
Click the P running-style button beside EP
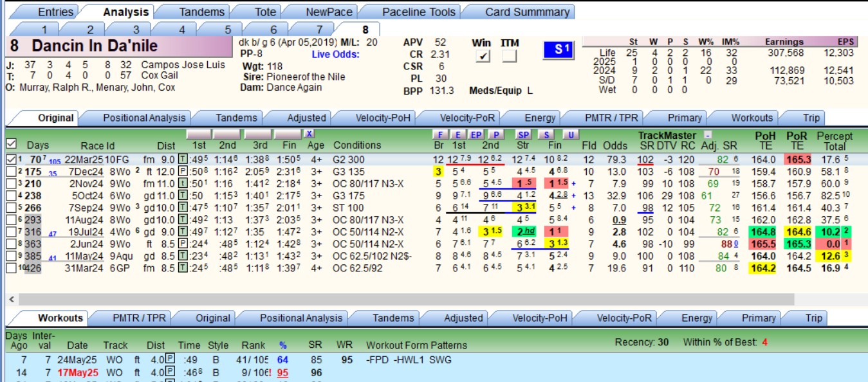coord(496,134)
